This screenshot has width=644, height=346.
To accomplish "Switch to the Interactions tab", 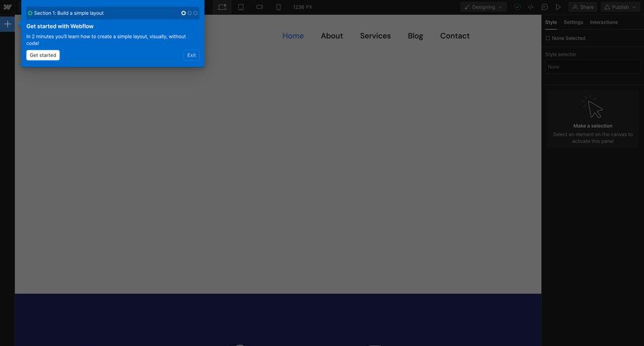I will 604,22.
